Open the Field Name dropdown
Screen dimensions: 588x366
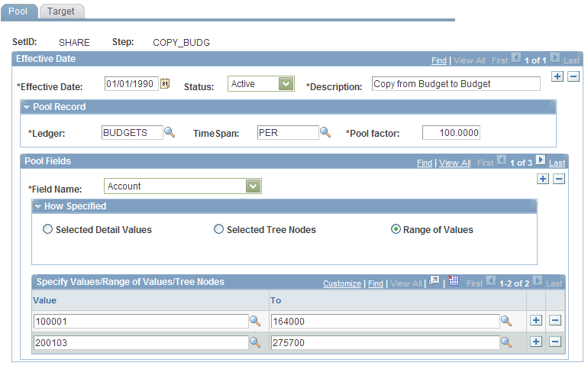(253, 186)
